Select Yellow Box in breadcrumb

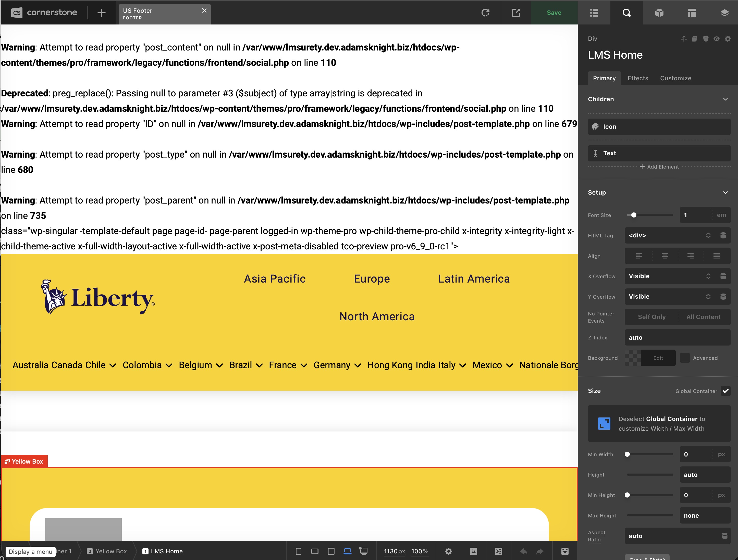107,551
